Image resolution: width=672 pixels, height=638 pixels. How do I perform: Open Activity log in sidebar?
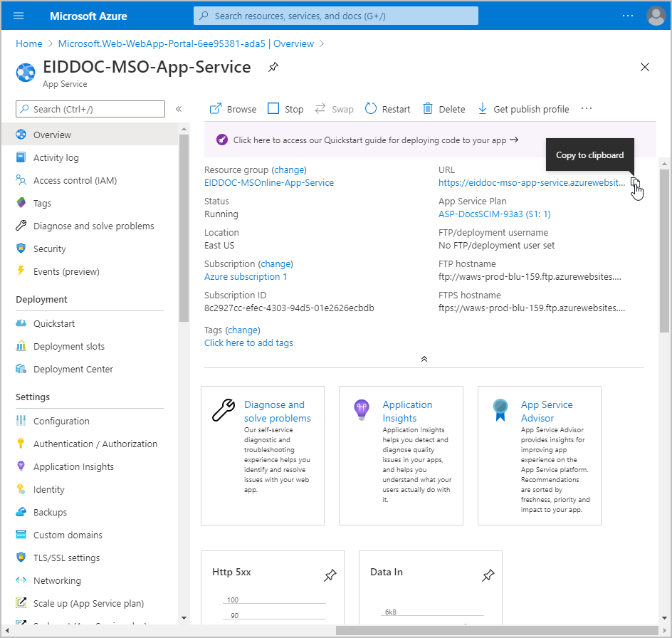pyautogui.click(x=56, y=157)
